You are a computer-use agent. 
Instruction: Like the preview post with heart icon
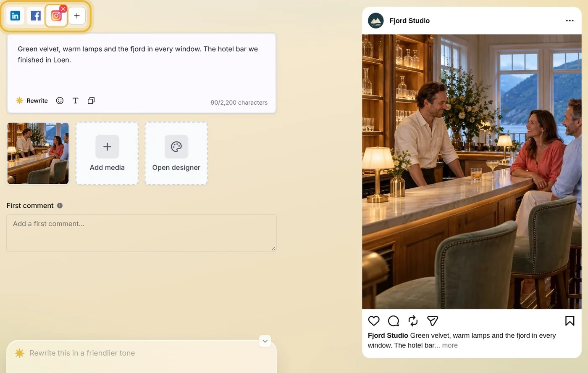coord(374,321)
